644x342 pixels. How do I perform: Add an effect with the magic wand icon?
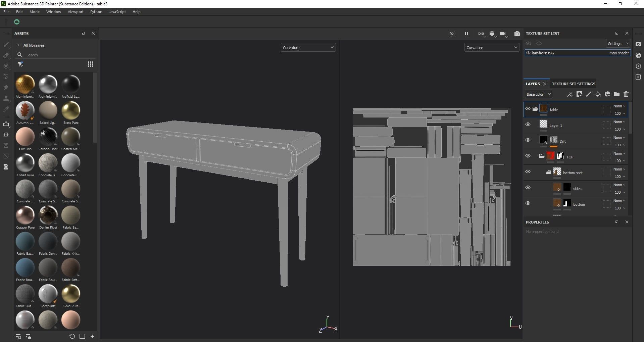pyautogui.click(x=569, y=94)
